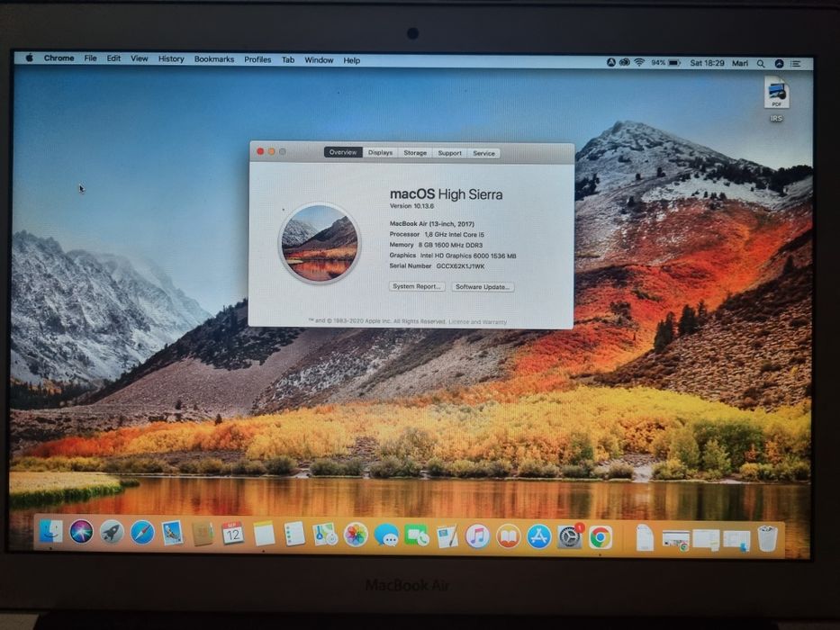The image size is (840, 630).
Task: Open iTunes music note icon
Action: coord(477,536)
